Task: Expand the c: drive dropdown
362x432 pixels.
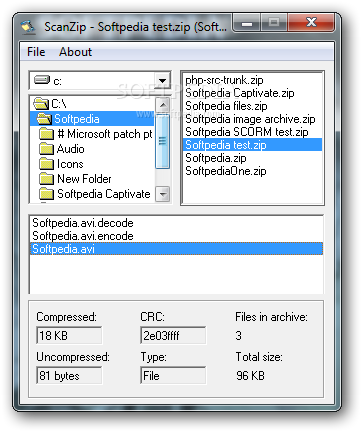Action: [x=162, y=80]
